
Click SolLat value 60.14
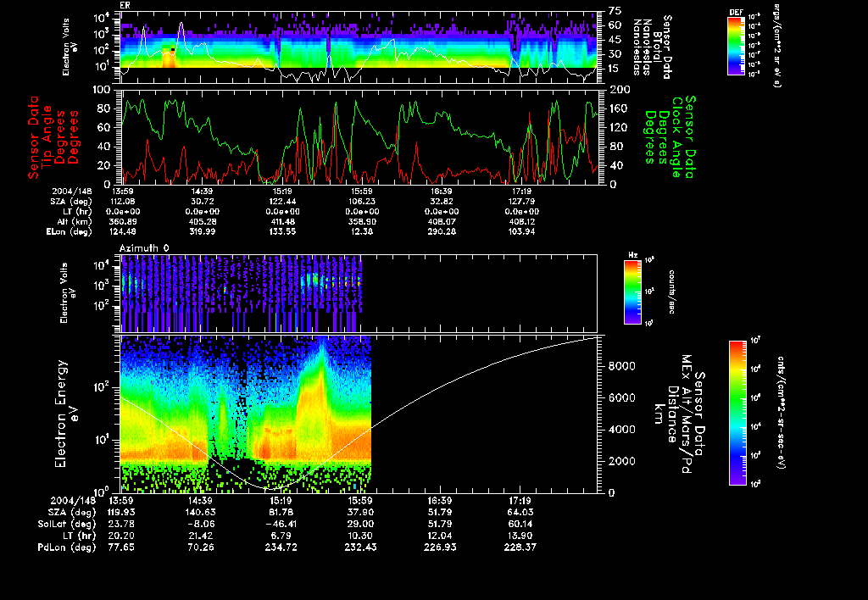(520, 524)
